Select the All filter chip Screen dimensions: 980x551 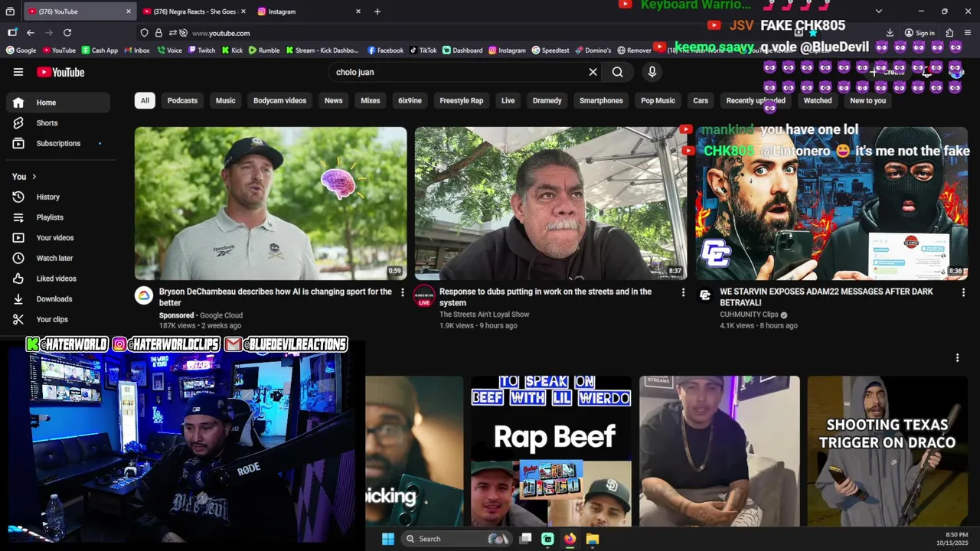(x=145, y=100)
